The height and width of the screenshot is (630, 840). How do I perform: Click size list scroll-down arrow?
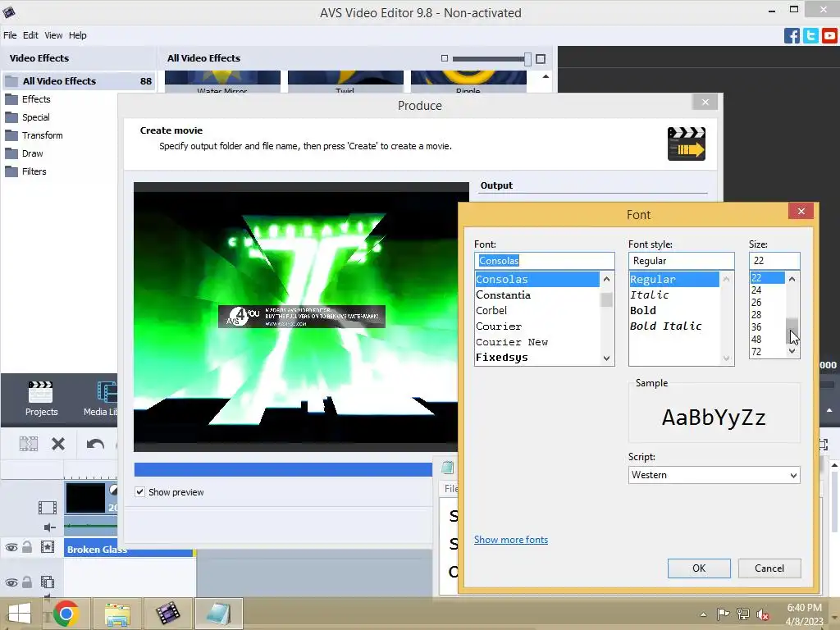pos(792,351)
